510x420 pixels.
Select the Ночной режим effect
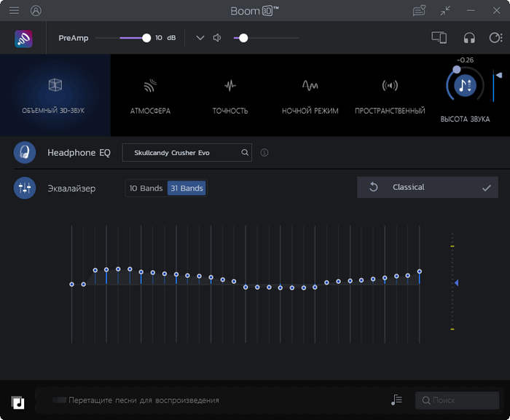pyautogui.click(x=310, y=96)
